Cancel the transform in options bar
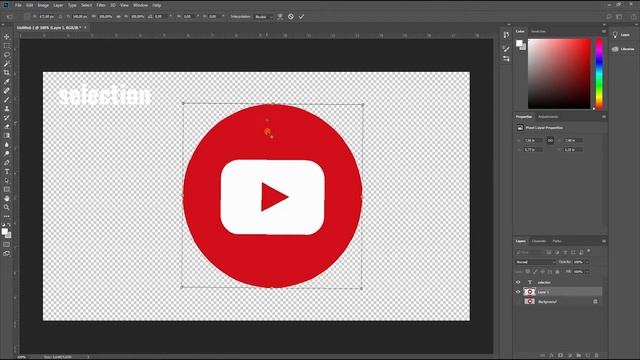 tap(291, 17)
